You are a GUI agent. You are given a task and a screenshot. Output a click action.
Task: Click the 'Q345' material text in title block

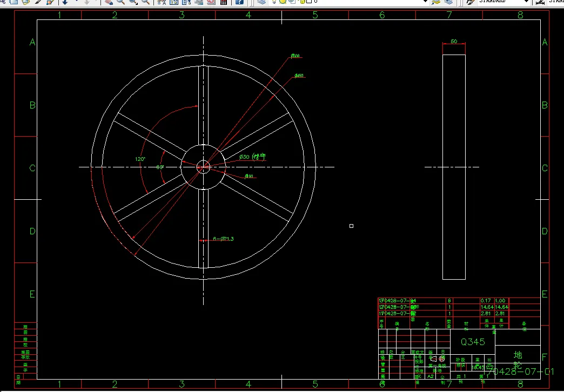473,342
